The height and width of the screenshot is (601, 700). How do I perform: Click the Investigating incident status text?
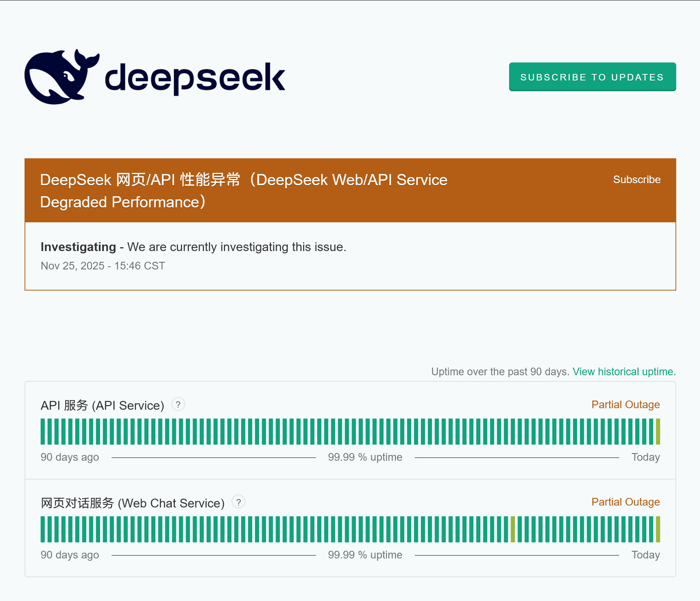pyautogui.click(x=79, y=247)
